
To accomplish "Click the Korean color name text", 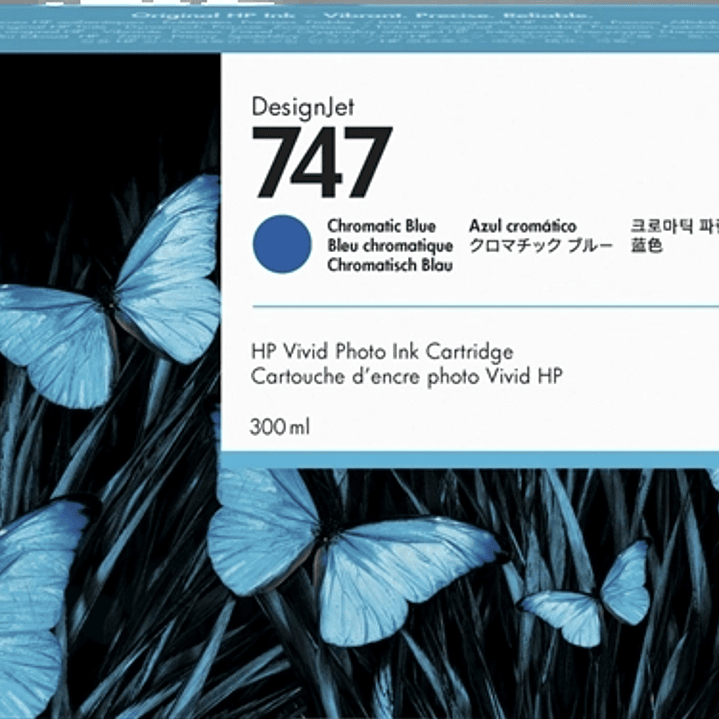I will point(675,226).
